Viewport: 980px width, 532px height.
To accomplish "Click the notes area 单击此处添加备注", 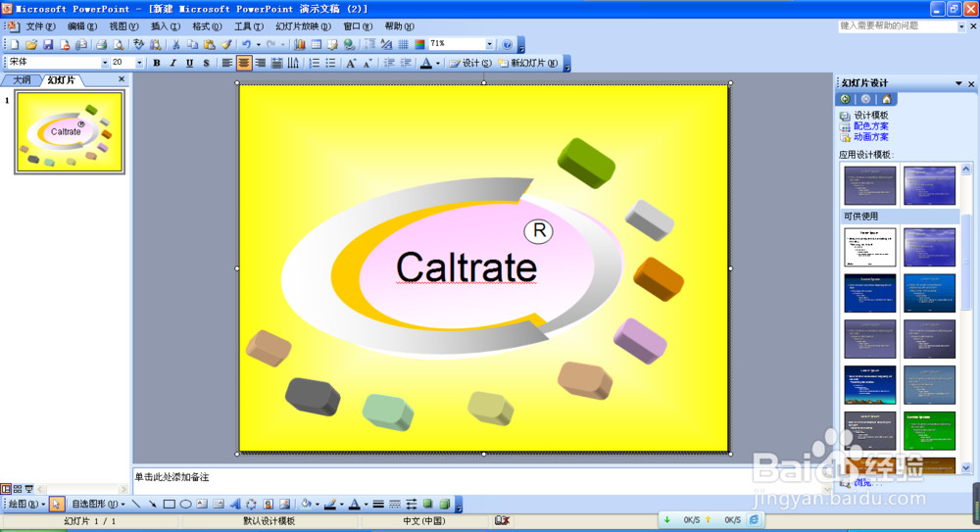I will (x=171, y=477).
